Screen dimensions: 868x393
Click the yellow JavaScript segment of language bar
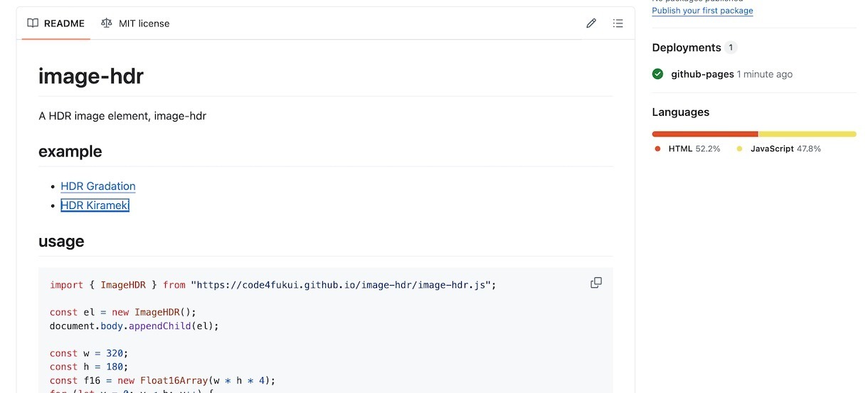click(x=807, y=134)
